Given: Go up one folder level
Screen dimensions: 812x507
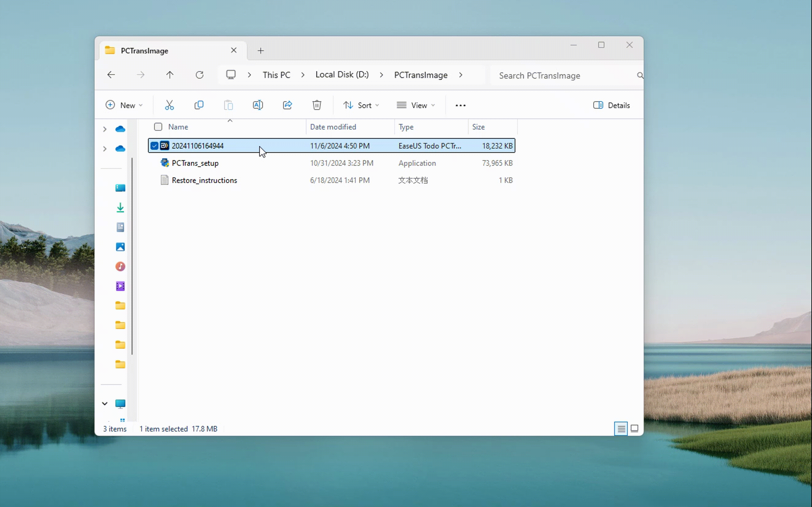Looking at the screenshot, I should tap(170, 75).
